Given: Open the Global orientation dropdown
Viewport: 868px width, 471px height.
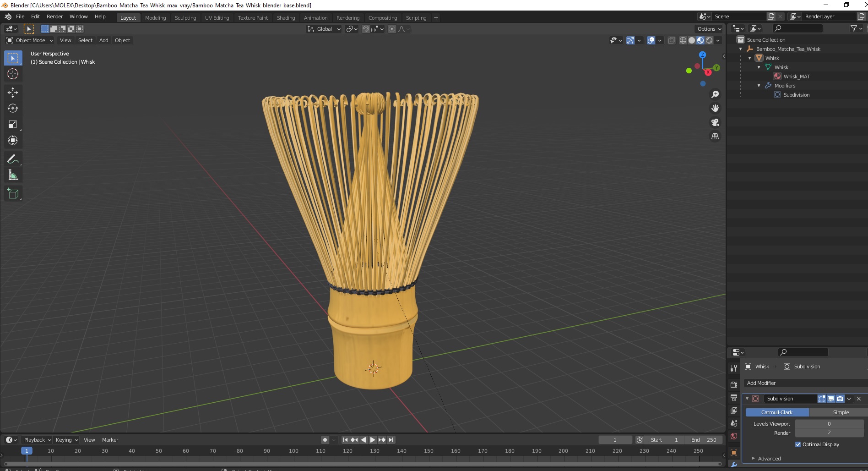Looking at the screenshot, I should 324,29.
